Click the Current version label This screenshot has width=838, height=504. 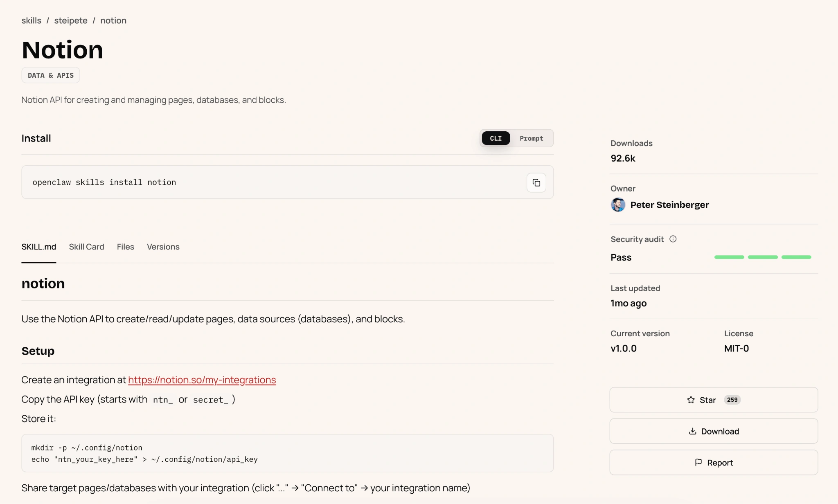tap(640, 333)
